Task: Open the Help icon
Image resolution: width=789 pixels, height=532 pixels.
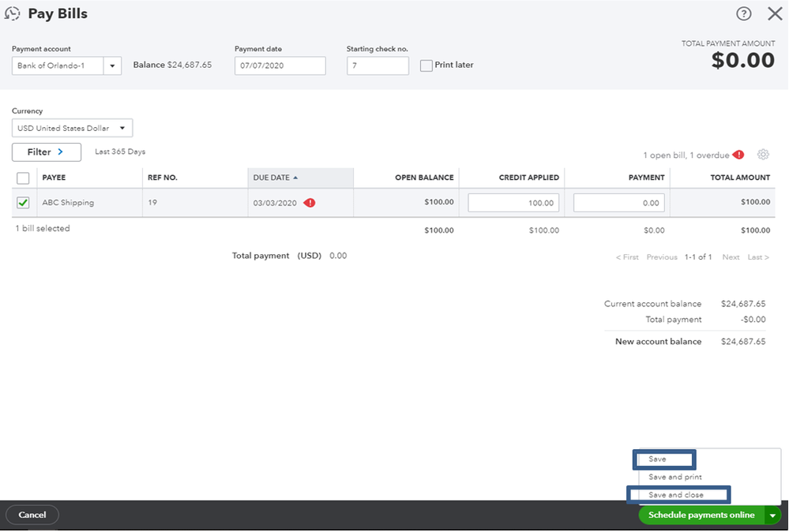Action: 743,13
